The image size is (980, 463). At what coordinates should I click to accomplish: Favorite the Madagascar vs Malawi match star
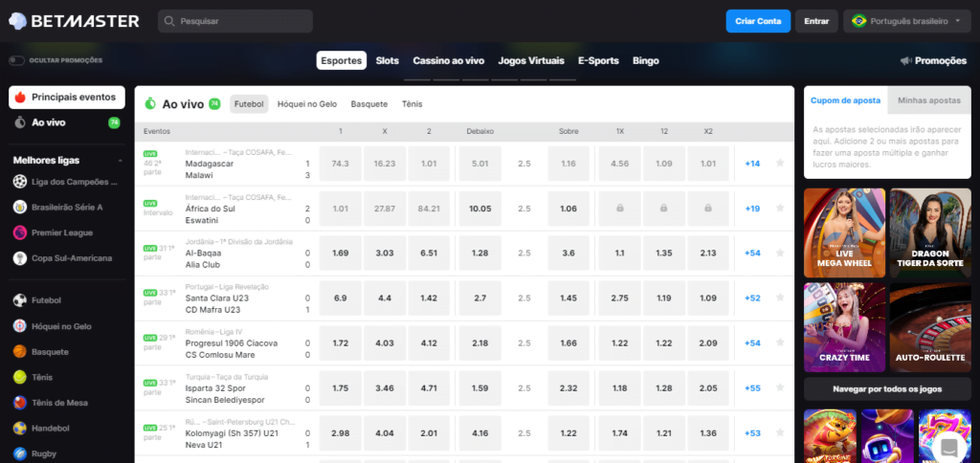click(x=780, y=163)
